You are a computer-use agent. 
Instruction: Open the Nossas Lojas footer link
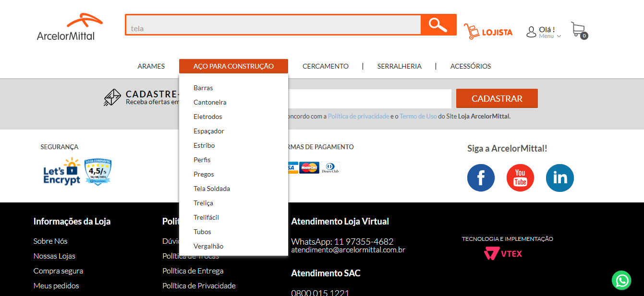[54, 256]
